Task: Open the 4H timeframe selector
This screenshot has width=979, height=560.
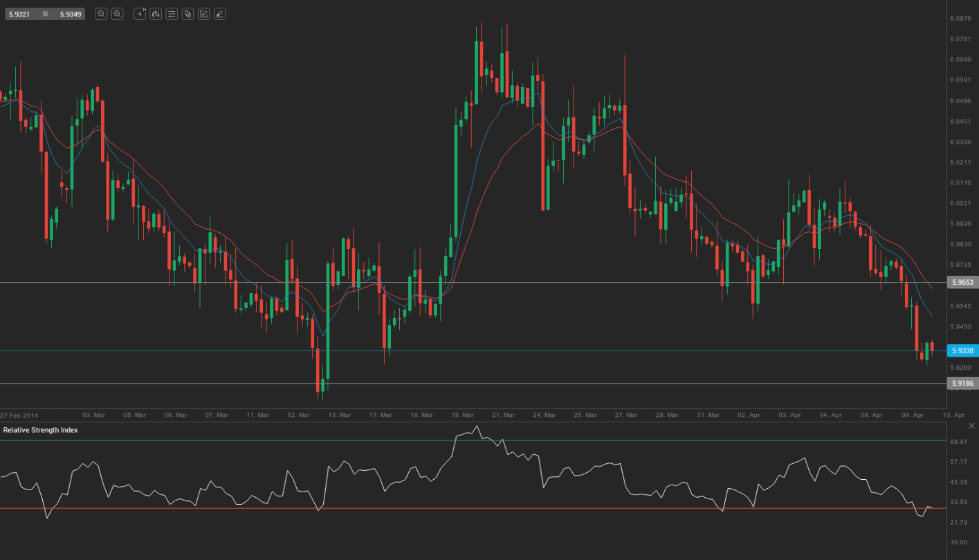Action: pyautogui.click(x=140, y=14)
